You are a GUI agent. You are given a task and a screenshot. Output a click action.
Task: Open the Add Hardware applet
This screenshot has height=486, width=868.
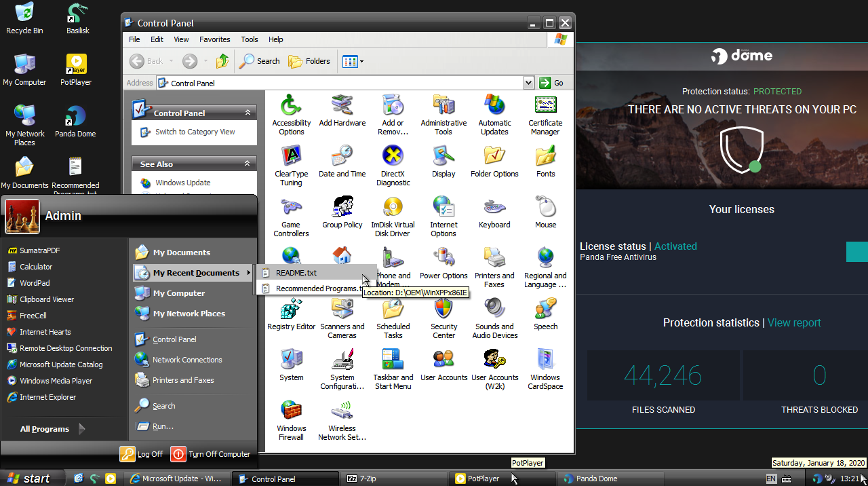342,111
